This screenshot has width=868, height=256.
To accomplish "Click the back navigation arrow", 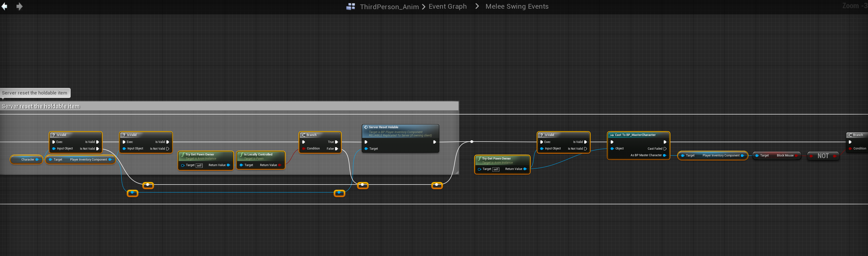I will (4, 7).
